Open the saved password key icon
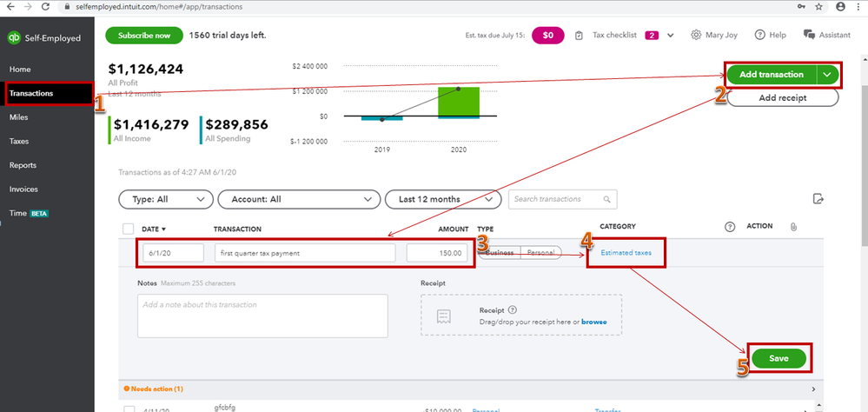The height and width of the screenshot is (412, 868). (x=801, y=7)
